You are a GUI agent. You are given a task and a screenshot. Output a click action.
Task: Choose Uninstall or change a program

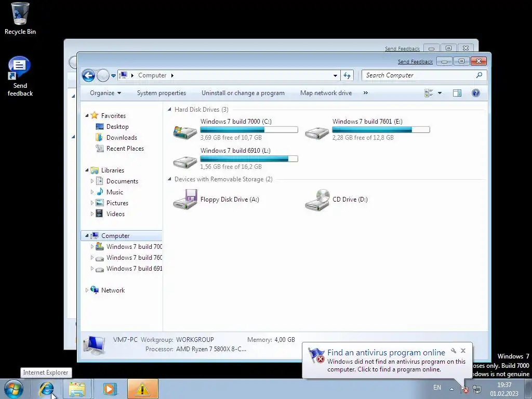(x=243, y=93)
